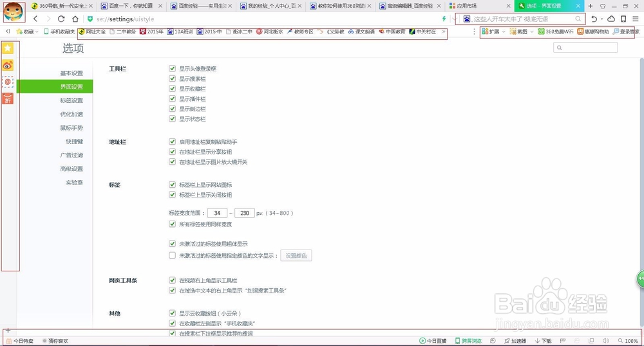
Task: Toggle 显示云收藏按钮（小云朵） checkbox
Action: click(x=172, y=313)
